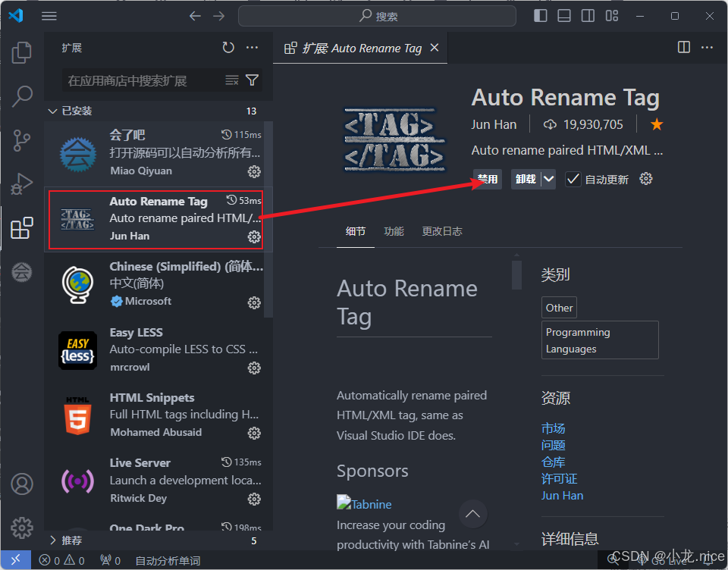Viewport: 728px width, 570px height.
Task: Open the 仓库 resource link
Action: pos(553,462)
